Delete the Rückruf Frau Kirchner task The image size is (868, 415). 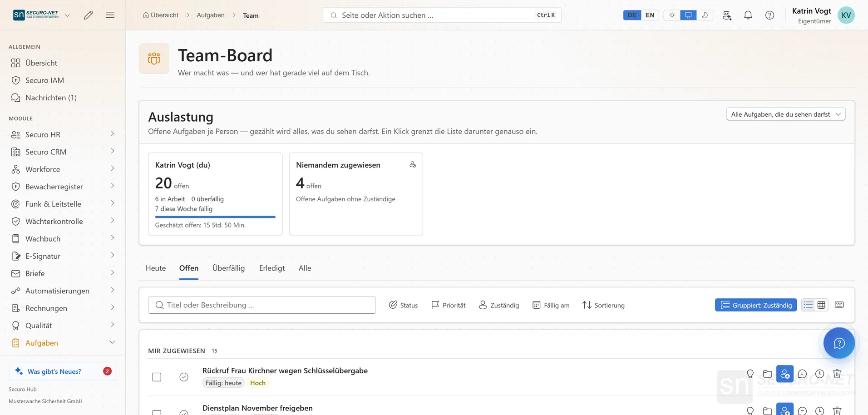(x=837, y=374)
